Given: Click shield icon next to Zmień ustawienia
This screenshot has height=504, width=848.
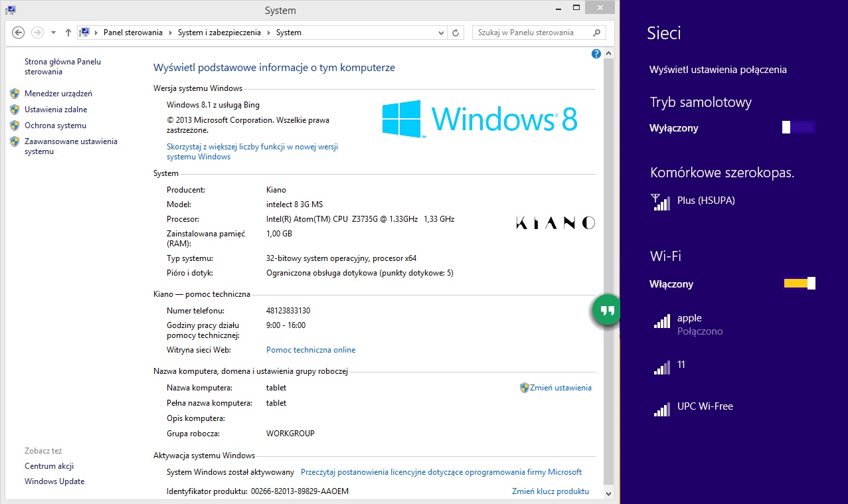Looking at the screenshot, I should click(x=524, y=388).
